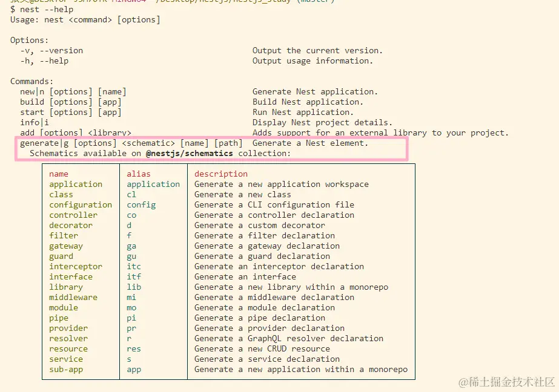
Task: Click 'Generate a new CRUD resource' description
Action: tap(262, 349)
